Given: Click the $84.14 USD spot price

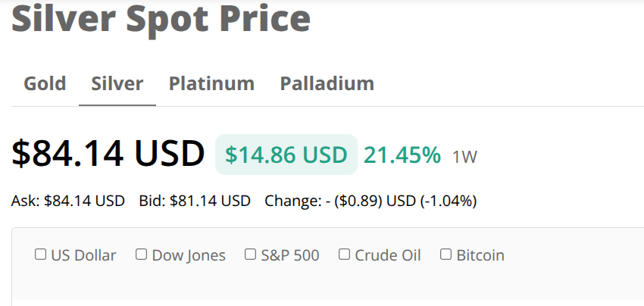Looking at the screenshot, I should pyautogui.click(x=108, y=153).
